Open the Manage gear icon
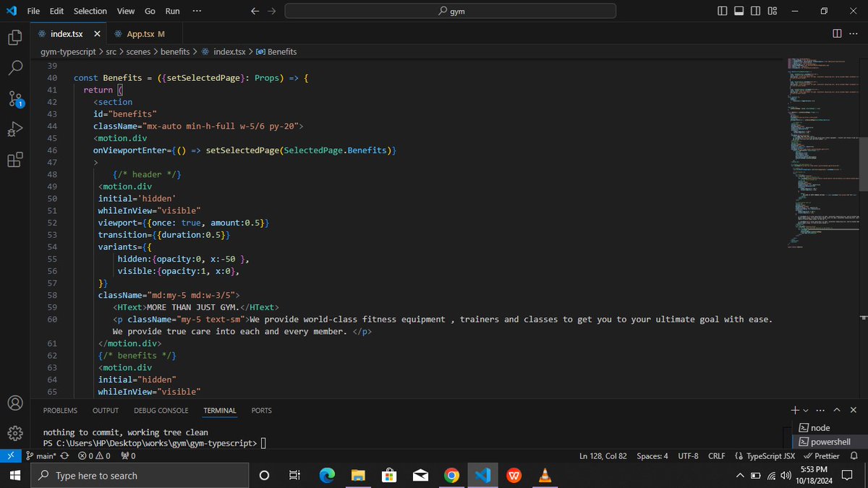 pyautogui.click(x=15, y=432)
